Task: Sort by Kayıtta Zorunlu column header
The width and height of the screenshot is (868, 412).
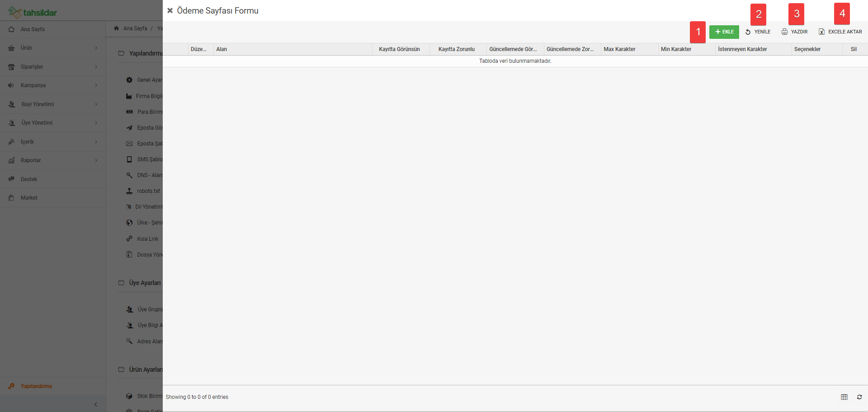Action: [x=458, y=49]
